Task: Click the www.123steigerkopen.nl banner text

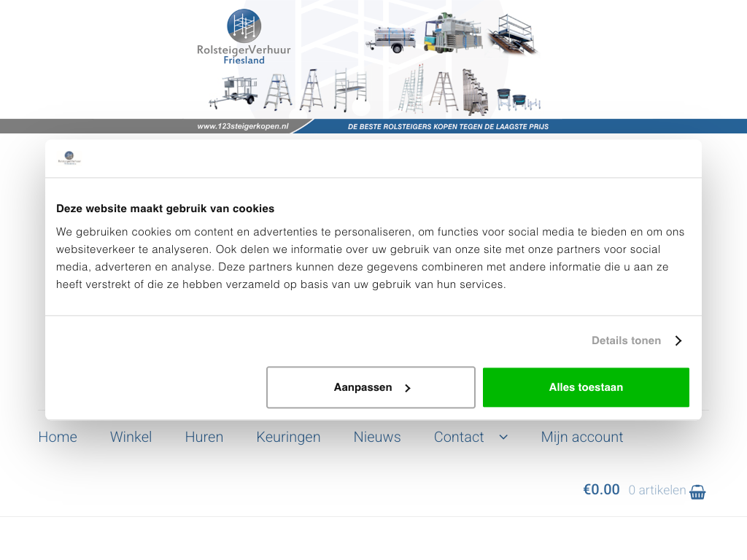Action: tap(243, 126)
